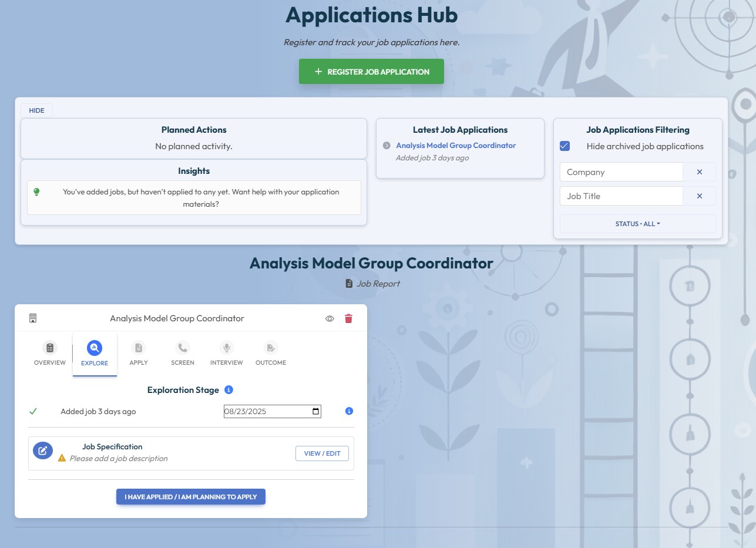756x548 pixels.
Task: Hide the dashboard panel with HIDE button
Action: (36, 110)
